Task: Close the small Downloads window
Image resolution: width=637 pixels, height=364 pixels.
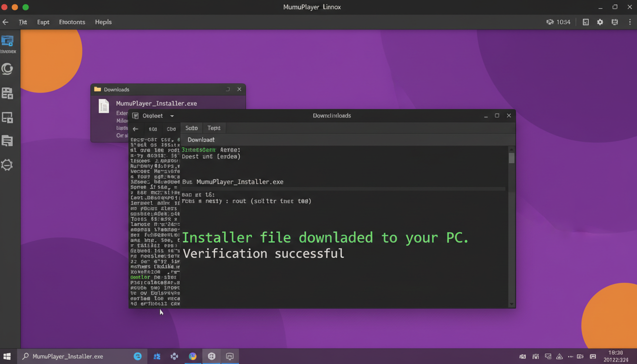Action: (x=239, y=89)
